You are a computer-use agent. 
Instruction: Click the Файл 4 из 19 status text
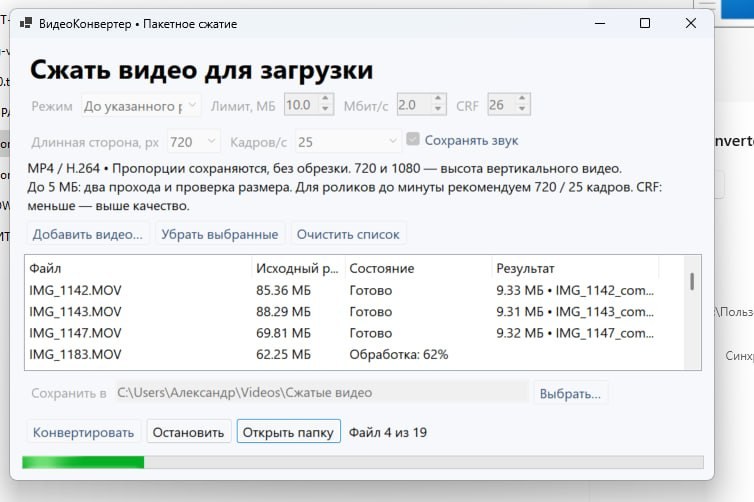coord(388,432)
